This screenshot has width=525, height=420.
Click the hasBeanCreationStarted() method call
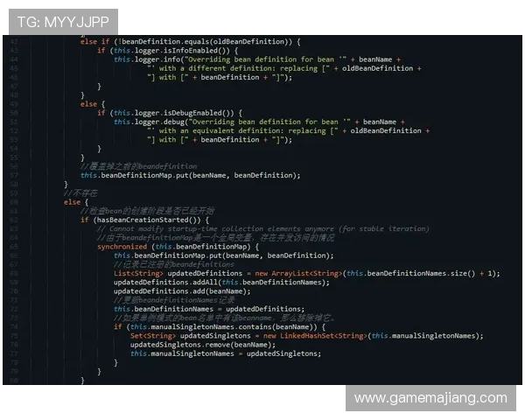tap(149, 220)
